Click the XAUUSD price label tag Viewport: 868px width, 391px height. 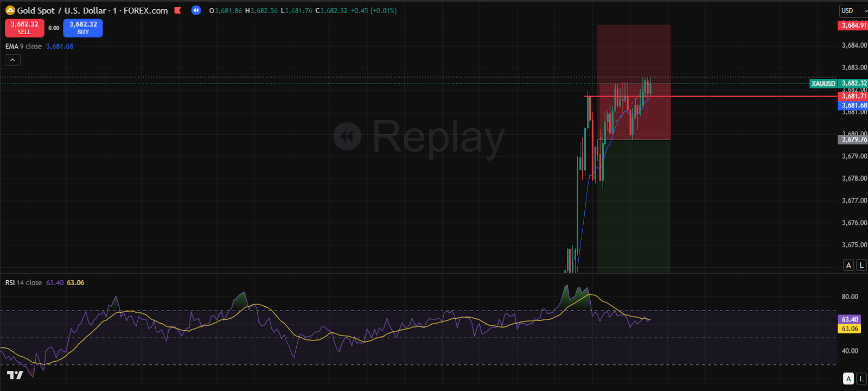(823, 84)
